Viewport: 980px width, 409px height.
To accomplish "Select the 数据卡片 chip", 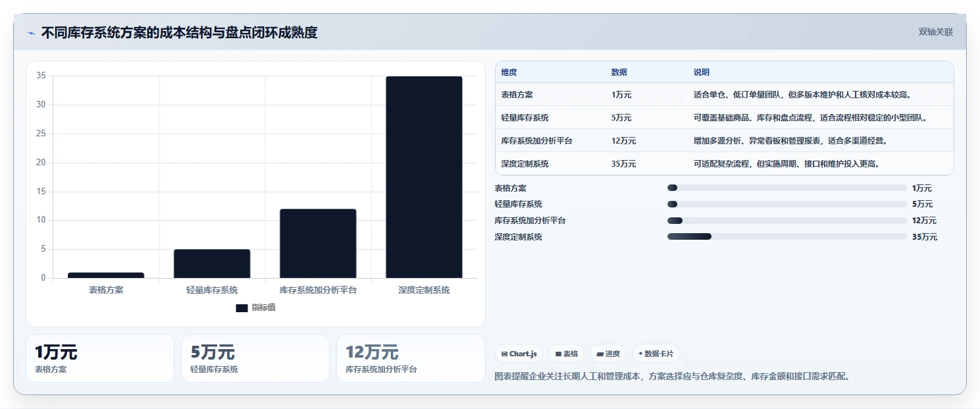I will [656, 354].
